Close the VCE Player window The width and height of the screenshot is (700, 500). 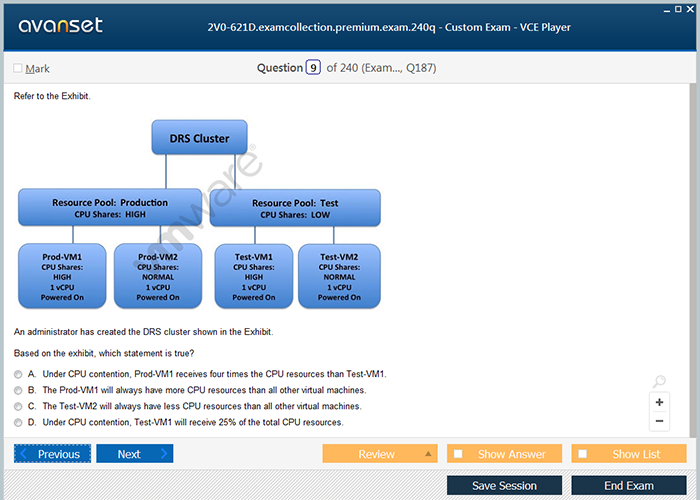tap(690, 9)
